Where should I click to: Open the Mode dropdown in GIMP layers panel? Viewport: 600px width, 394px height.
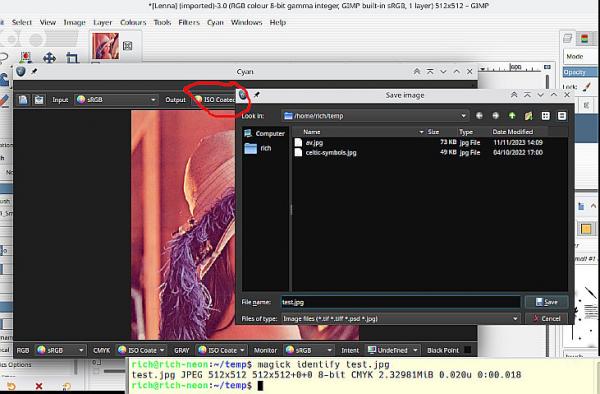[x=581, y=57]
